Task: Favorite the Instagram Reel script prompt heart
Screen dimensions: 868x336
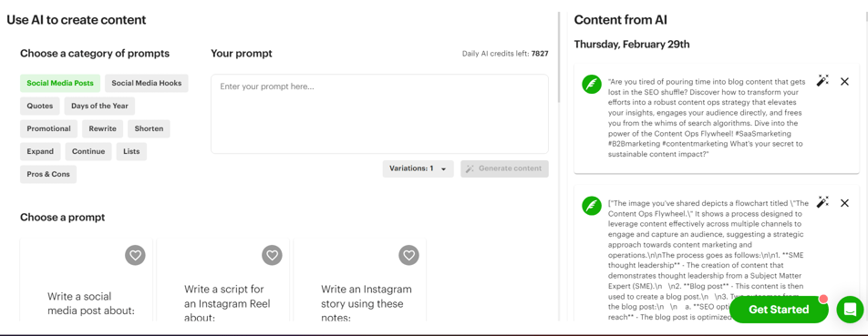Action: point(272,255)
